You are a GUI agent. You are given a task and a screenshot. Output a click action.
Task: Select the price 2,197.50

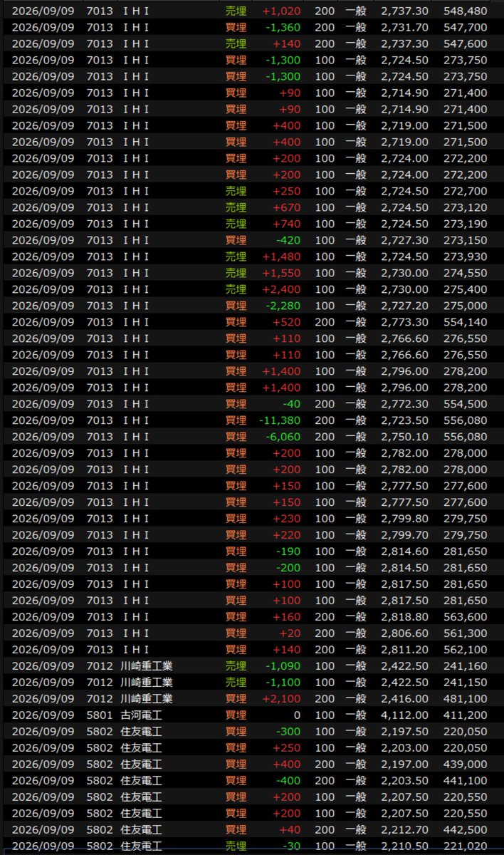coord(405,732)
